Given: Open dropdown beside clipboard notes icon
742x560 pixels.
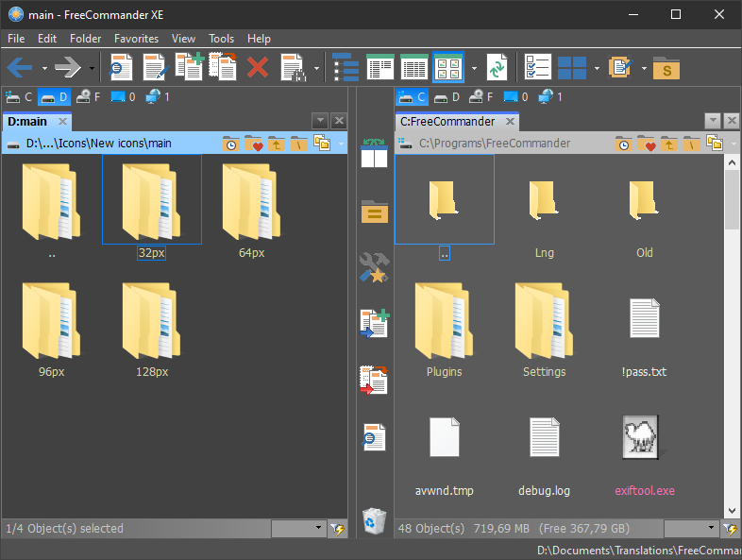Looking at the screenshot, I should [x=644, y=68].
